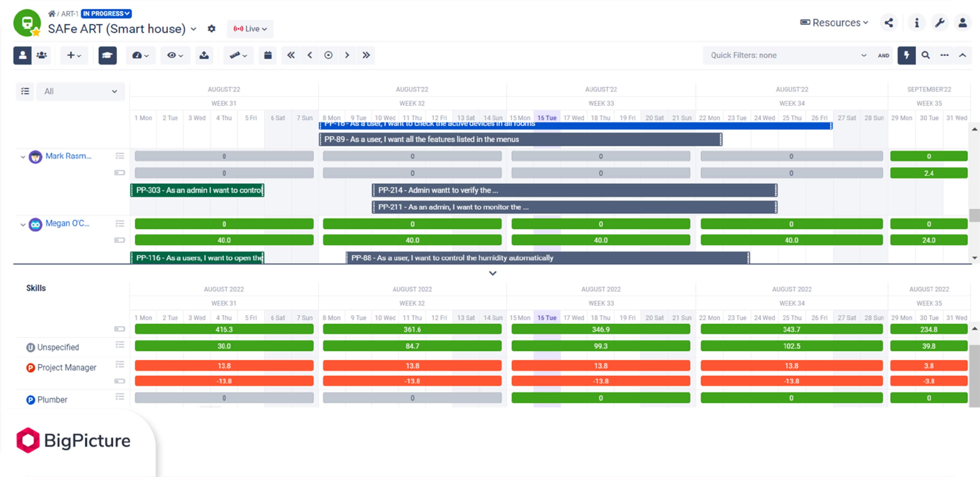Click the 416.3 total capacity bar
Screen dimensions: 980x477
point(224,330)
